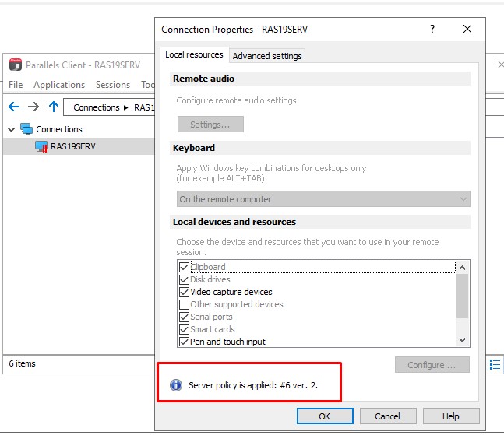Open the File menu
The width and height of the screenshot is (504, 435).
coord(16,85)
